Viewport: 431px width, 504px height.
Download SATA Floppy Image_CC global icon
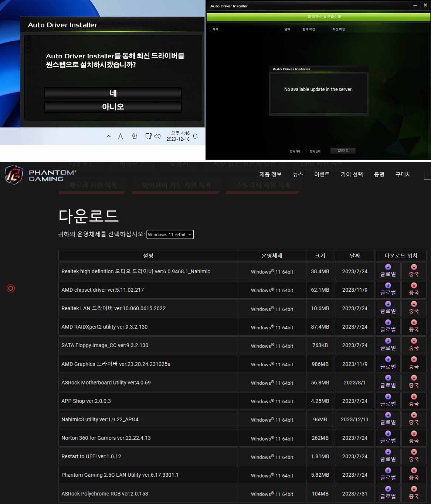(x=388, y=341)
